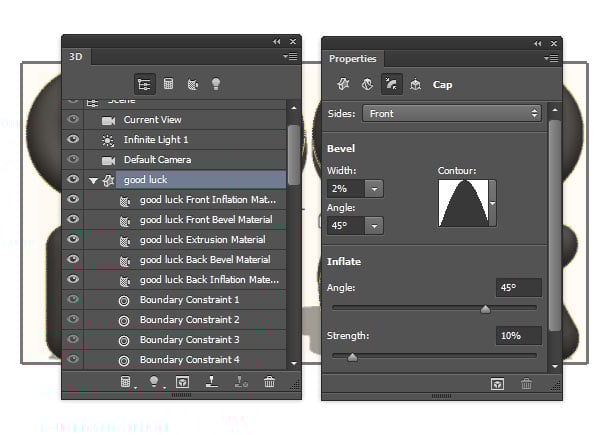This screenshot has height=435, width=600.
Task: Open the 3D panel flyout menu
Action: tap(290, 57)
